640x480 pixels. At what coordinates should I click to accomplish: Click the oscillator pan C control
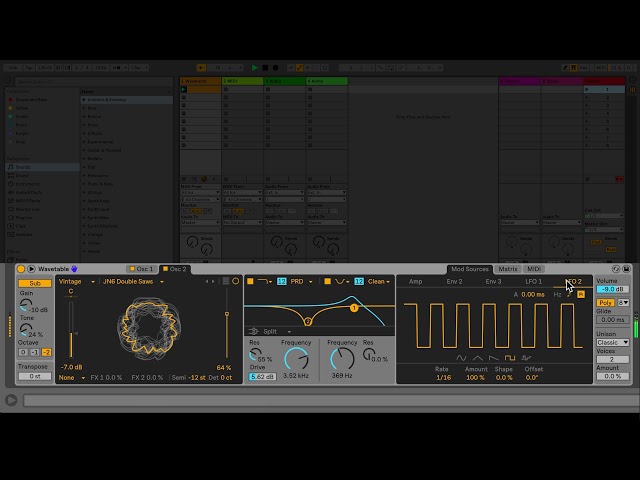click(71, 291)
